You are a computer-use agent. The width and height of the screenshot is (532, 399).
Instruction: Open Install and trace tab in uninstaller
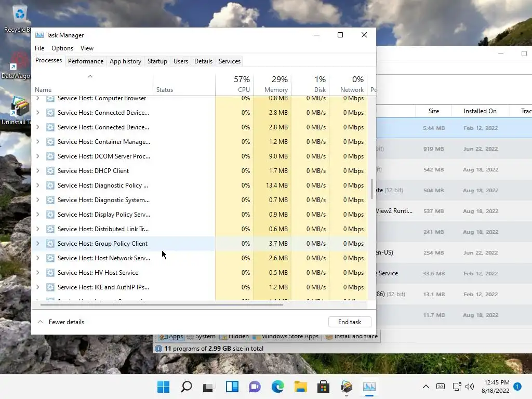point(352,336)
